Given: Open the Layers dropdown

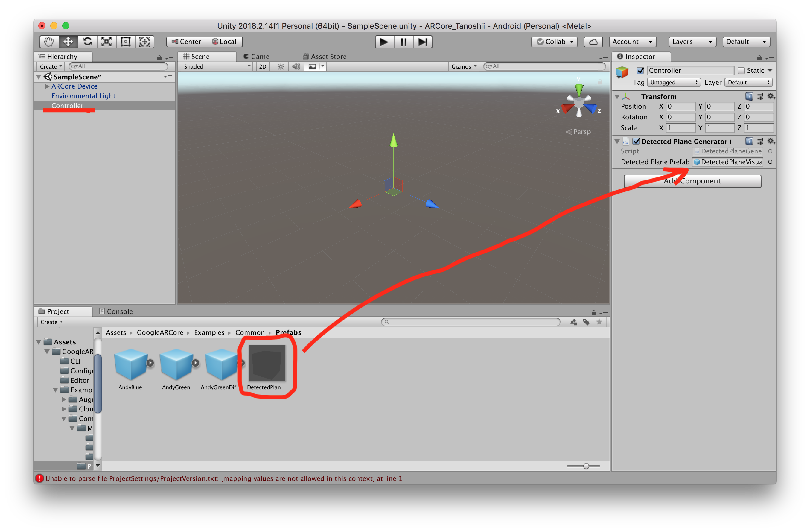Looking at the screenshot, I should pyautogui.click(x=692, y=42).
